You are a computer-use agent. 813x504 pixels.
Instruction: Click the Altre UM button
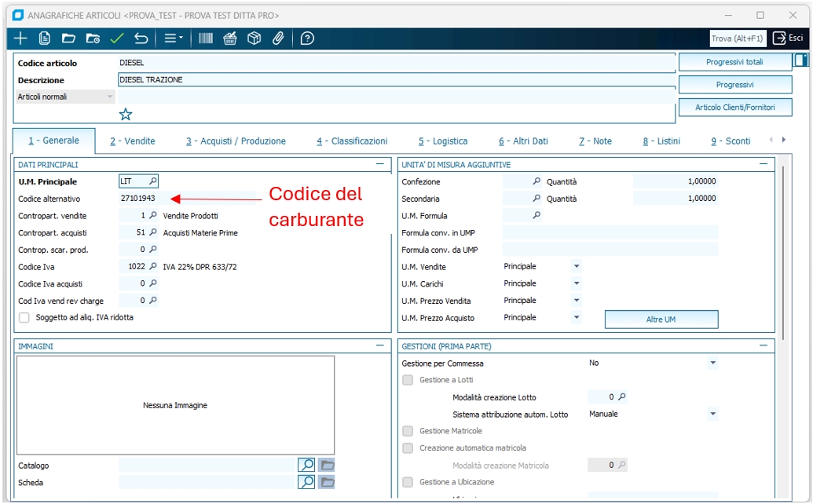pyautogui.click(x=661, y=320)
